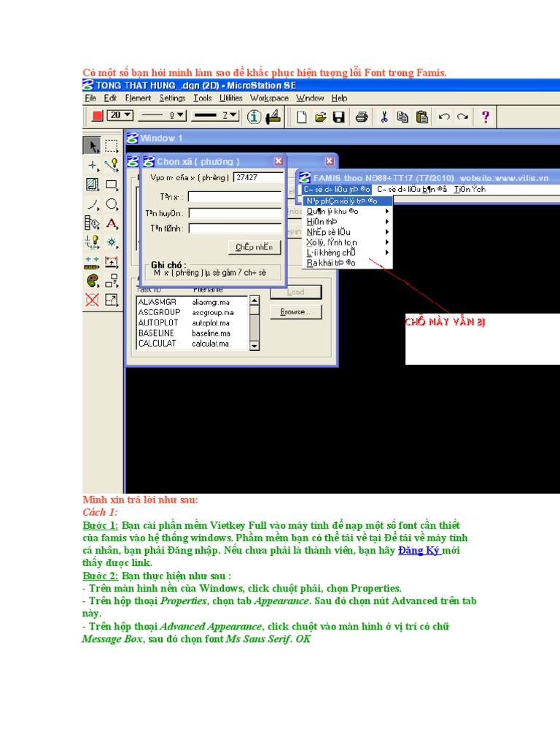
Task: Click the commune code field showing 27427
Action: click(x=258, y=178)
